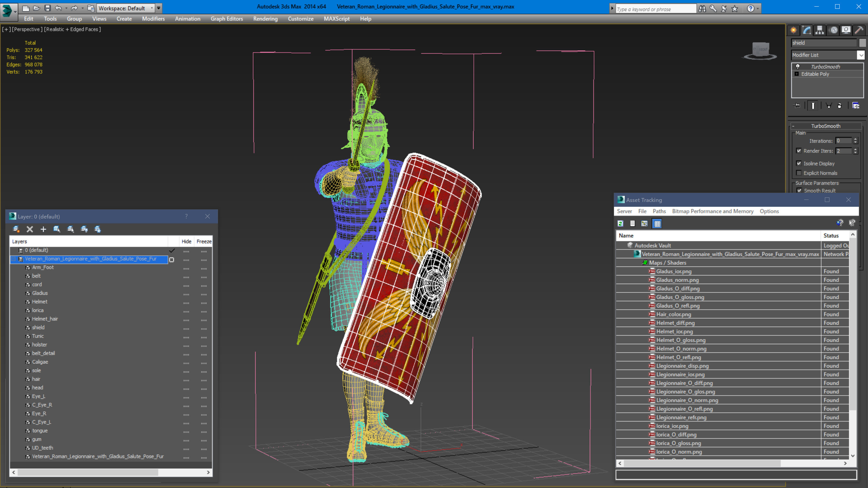Expand the Editable Poly sub-objects

(x=797, y=74)
